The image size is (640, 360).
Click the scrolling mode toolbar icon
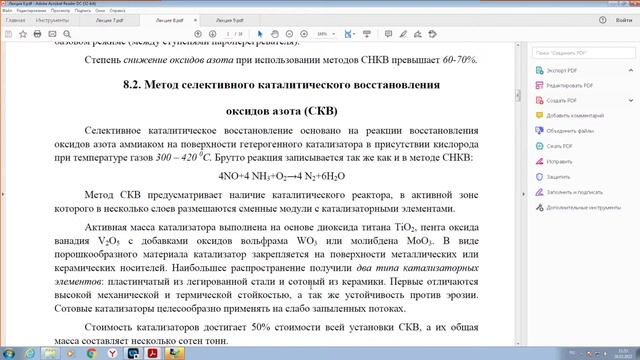367,34
